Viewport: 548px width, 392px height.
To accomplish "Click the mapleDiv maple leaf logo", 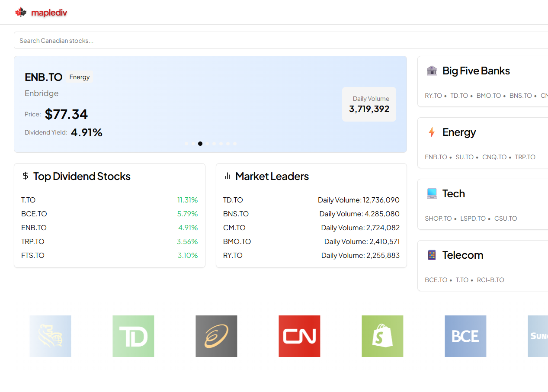I will [x=21, y=12].
